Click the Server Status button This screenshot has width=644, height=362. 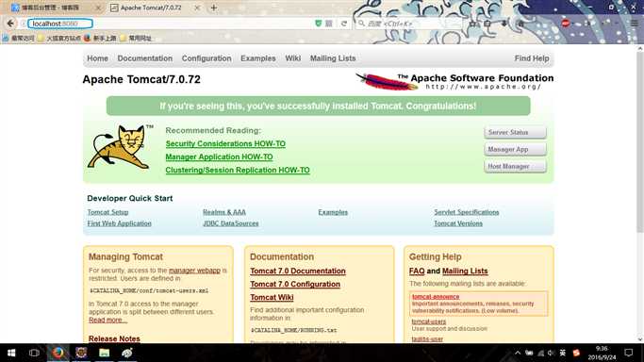pos(515,133)
